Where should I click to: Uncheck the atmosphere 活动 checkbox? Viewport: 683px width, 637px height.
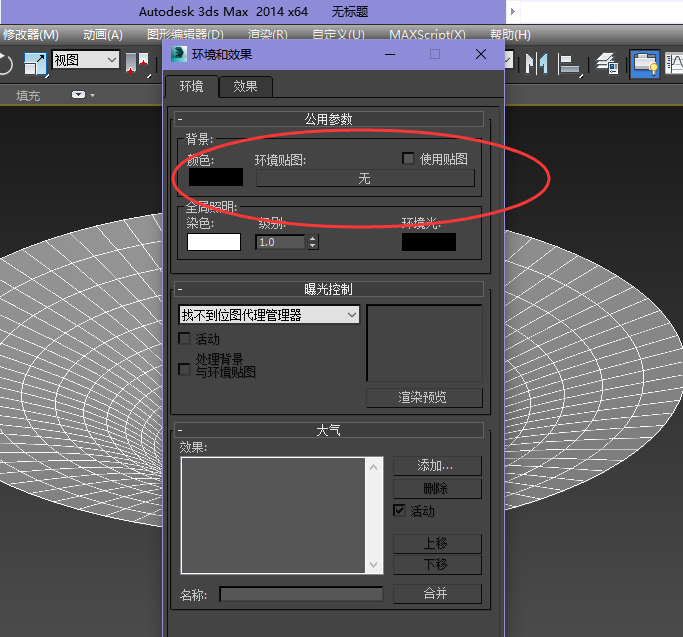click(x=399, y=510)
